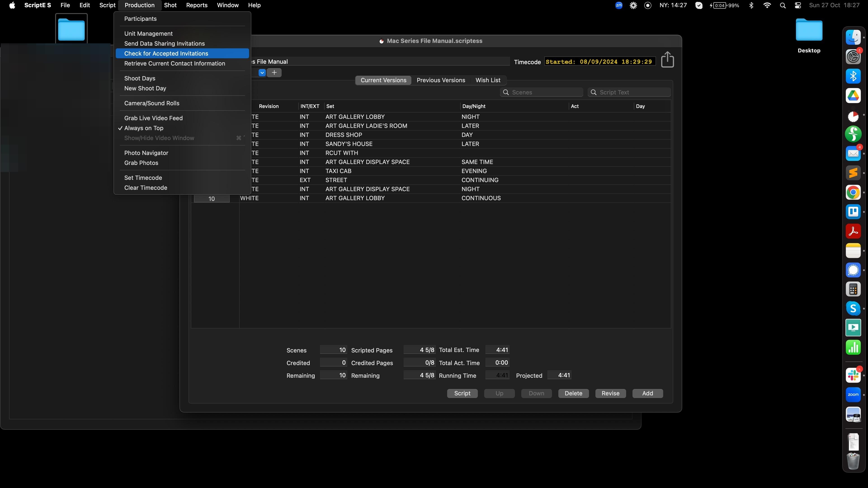Open Trello icon in the dock

tap(853, 212)
